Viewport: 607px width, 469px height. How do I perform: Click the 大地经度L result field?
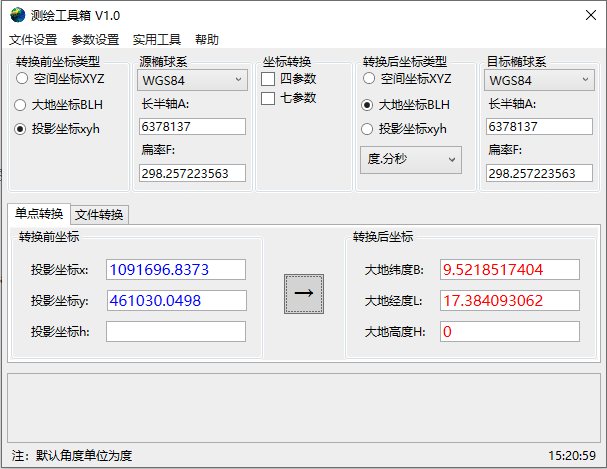pyautogui.click(x=510, y=300)
